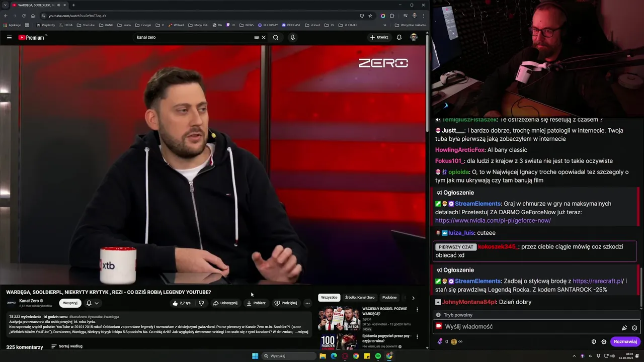Click the Windows taskbar Wyszukaj search box
644x362 pixels.
(289, 356)
